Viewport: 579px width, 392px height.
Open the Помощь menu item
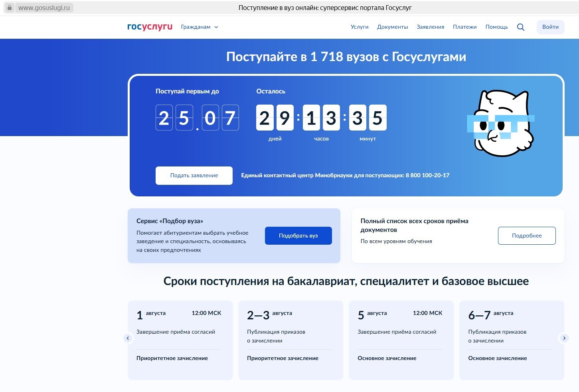tap(496, 27)
